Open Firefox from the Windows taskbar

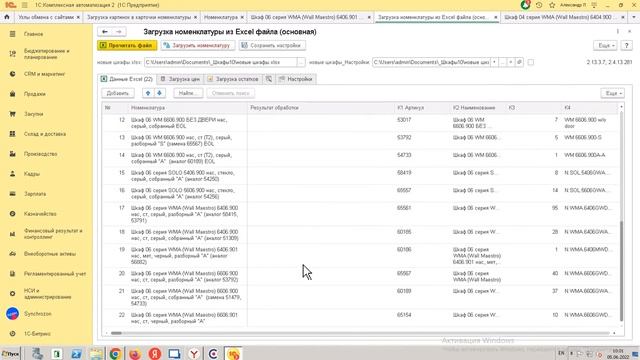coord(135,353)
